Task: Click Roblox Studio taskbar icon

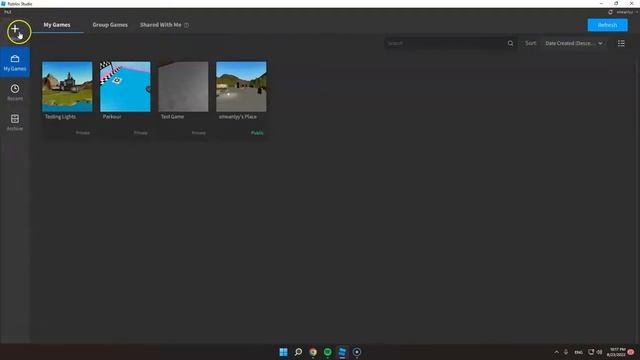Action: [x=342, y=352]
